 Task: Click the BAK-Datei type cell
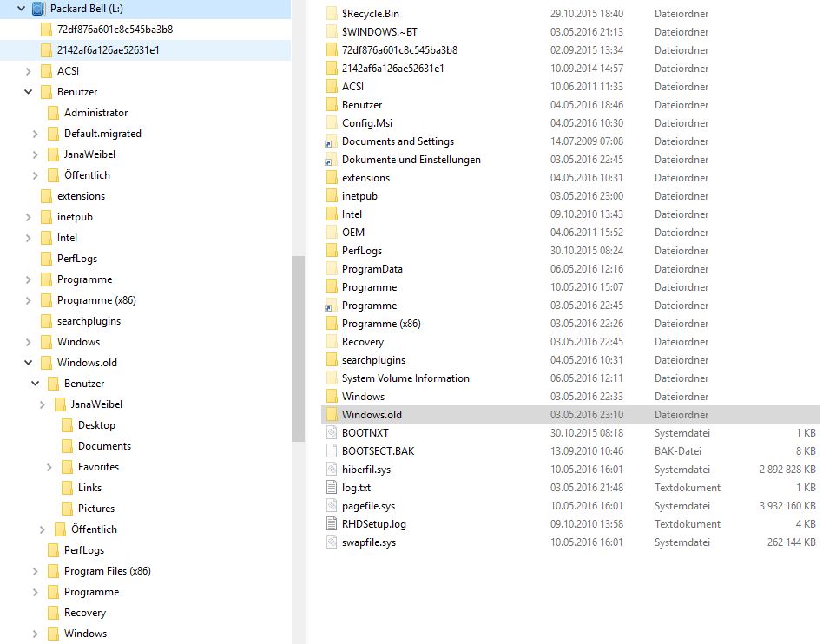pos(678,451)
